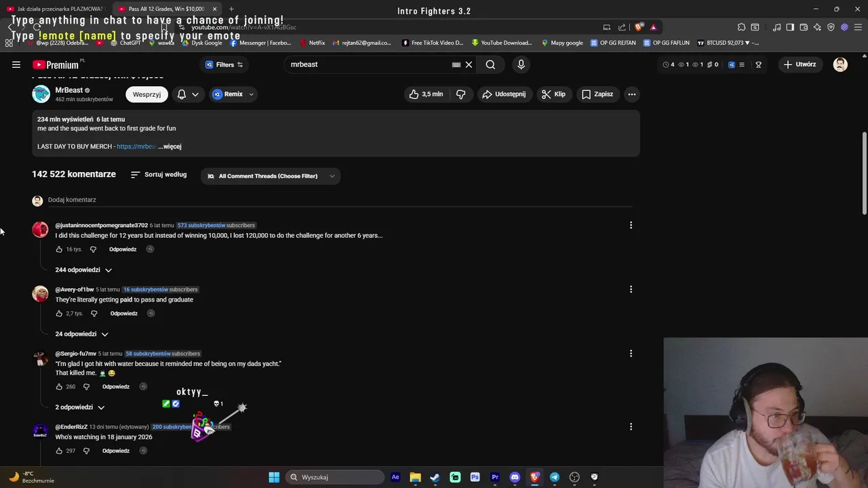
Task: Open Discord from taskbar
Action: click(515, 477)
